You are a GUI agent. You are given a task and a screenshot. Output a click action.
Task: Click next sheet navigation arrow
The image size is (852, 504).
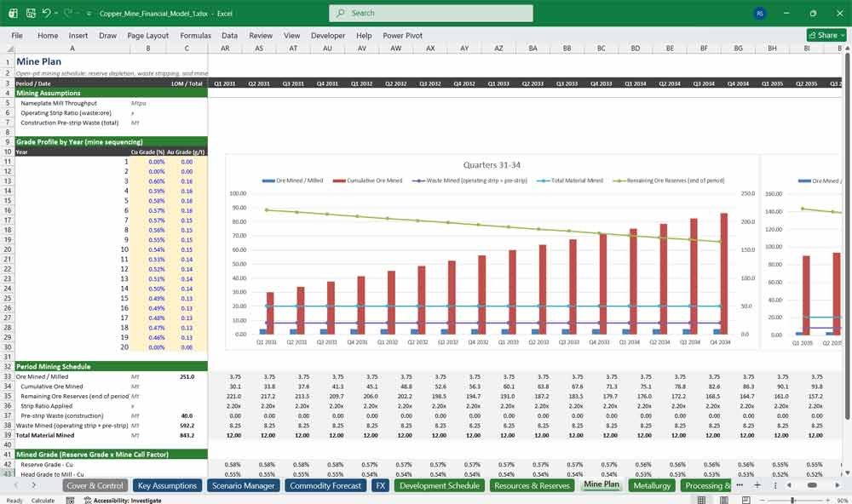pos(34,485)
